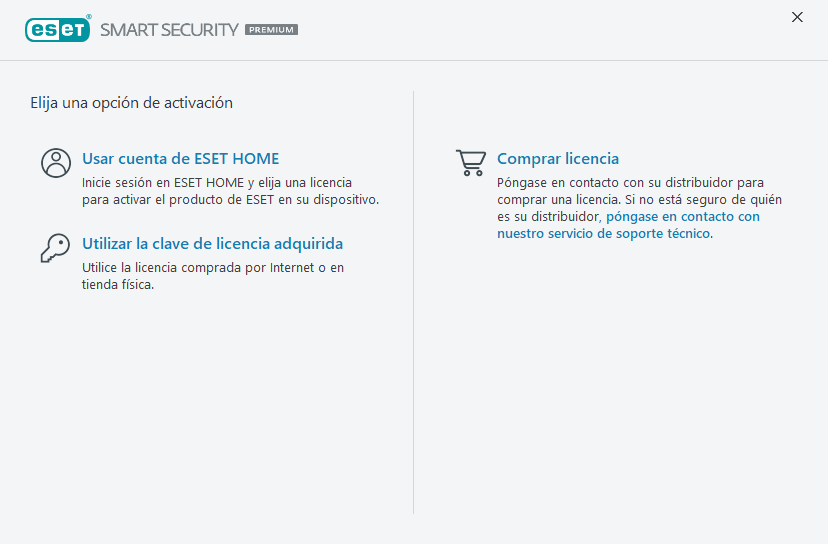Open the "Comprar licencia" option
This screenshot has width=828, height=544.
pos(558,159)
